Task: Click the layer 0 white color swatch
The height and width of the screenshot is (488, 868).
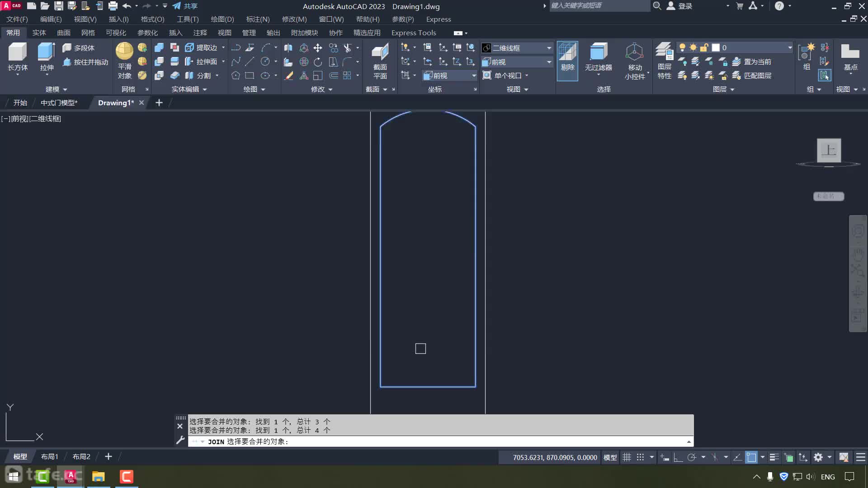Action: (716, 47)
